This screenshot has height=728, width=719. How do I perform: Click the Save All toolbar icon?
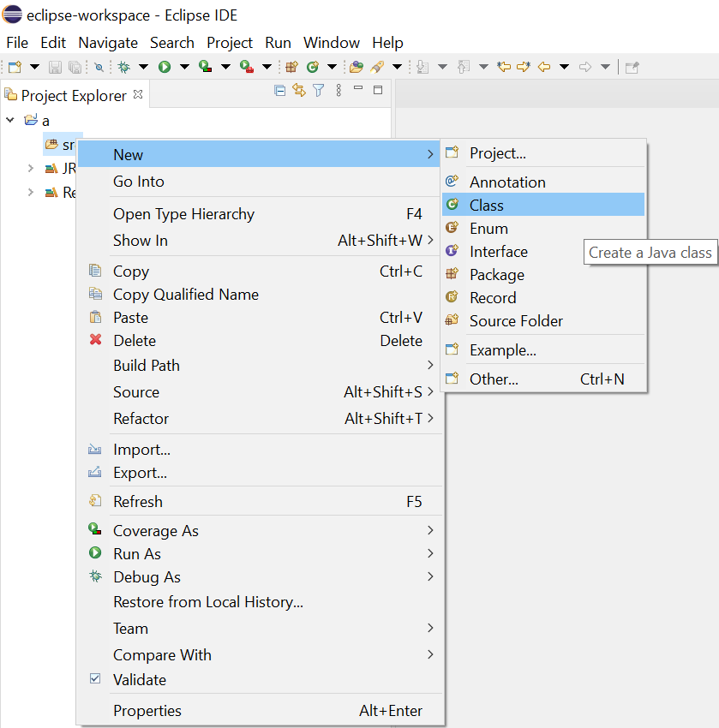pyautogui.click(x=75, y=68)
